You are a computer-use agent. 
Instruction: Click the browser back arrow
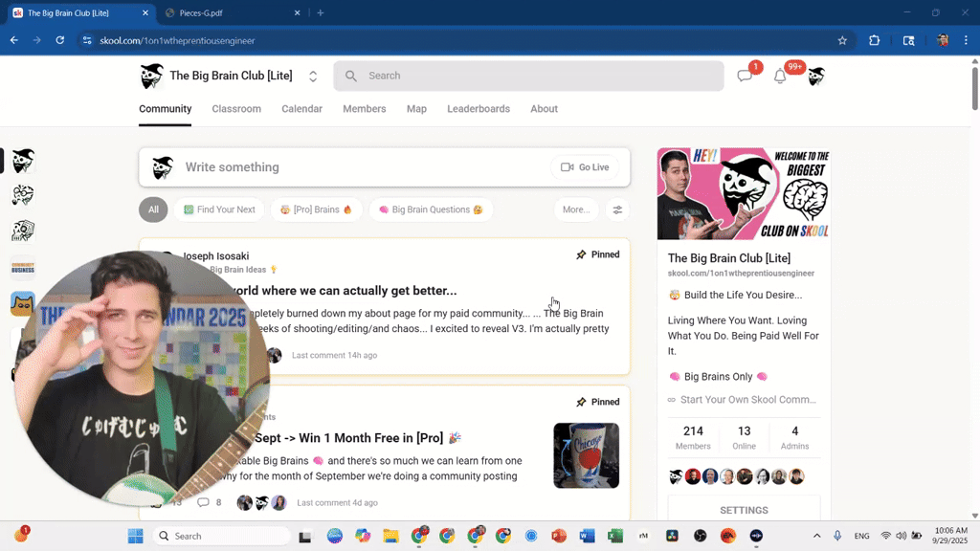(x=14, y=40)
